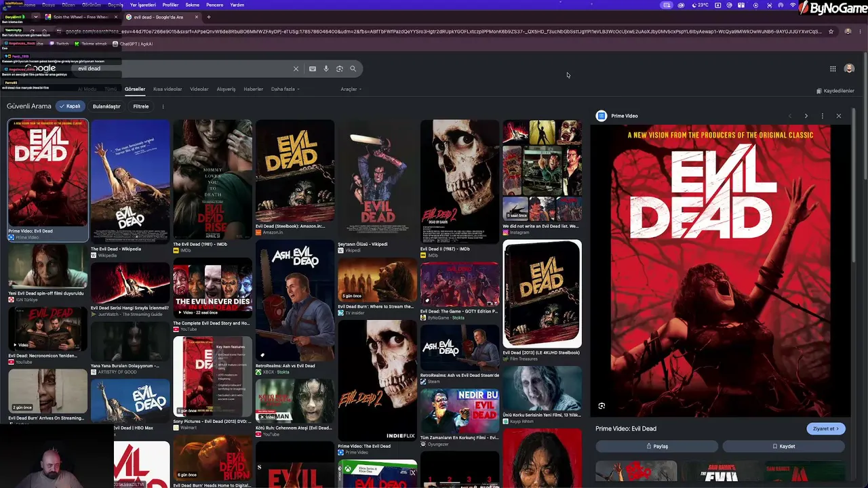This screenshot has width=868, height=488.
Task: Open 'The Evil Dead (1981) - IMDb' image result
Action: [x=212, y=186]
